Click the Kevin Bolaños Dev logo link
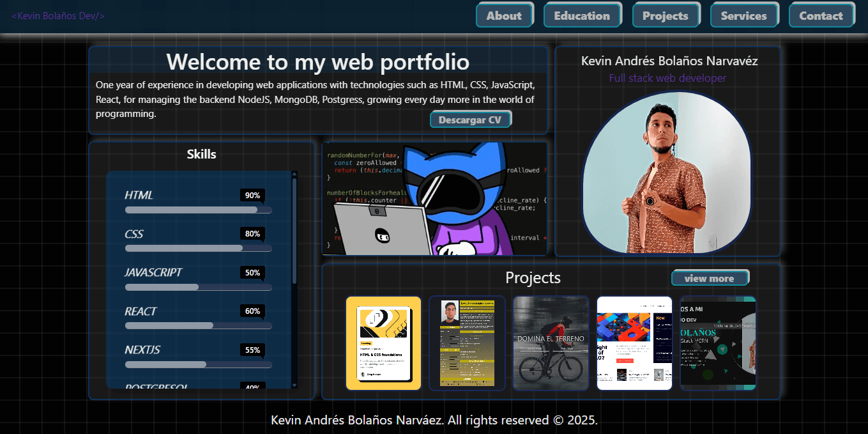 click(58, 15)
